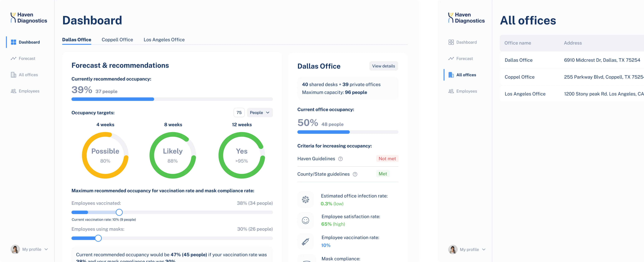Click the All offices building icon in left sidebar
The height and width of the screenshot is (262, 644).
(x=14, y=75)
